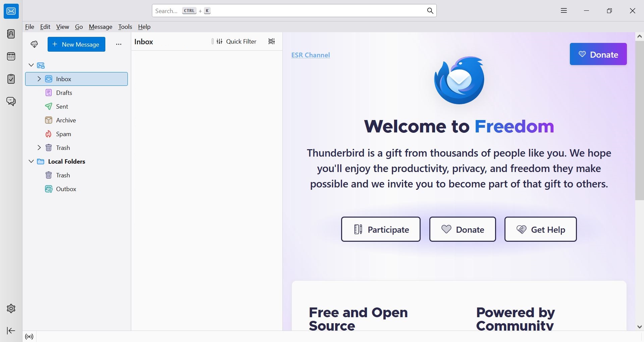Select the Spam folder
Screen dimensions: 644x342
click(x=76, y=134)
